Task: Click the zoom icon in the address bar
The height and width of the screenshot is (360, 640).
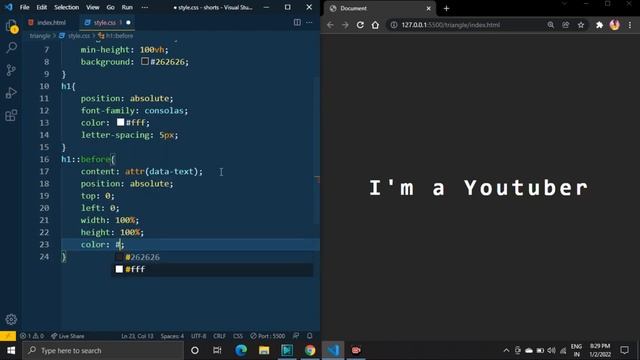Action: (551, 25)
